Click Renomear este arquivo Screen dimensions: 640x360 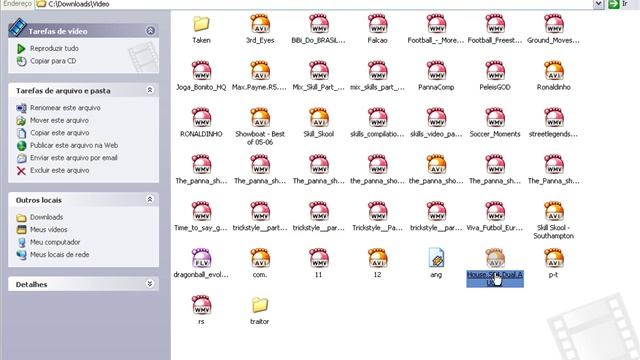pyautogui.click(x=65, y=108)
